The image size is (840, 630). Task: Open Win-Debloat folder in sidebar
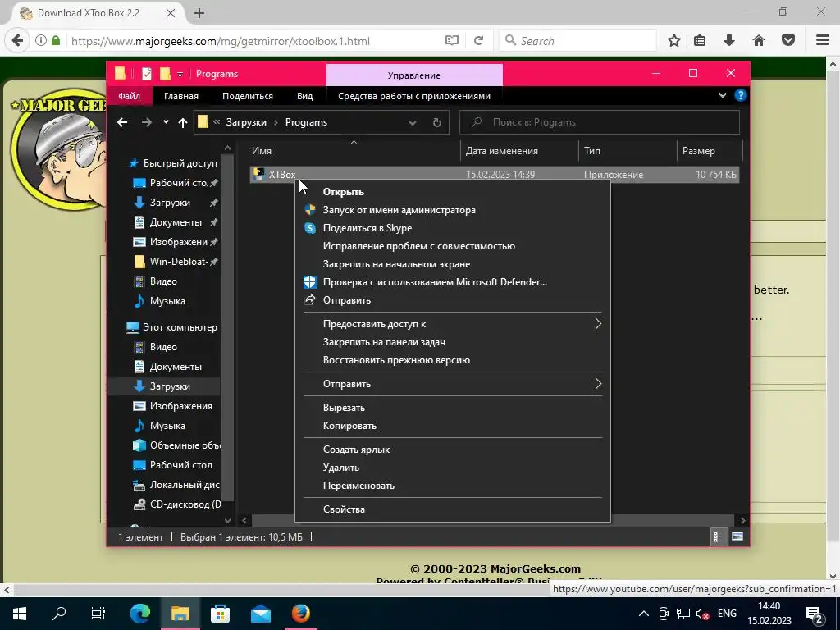point(176,262)
